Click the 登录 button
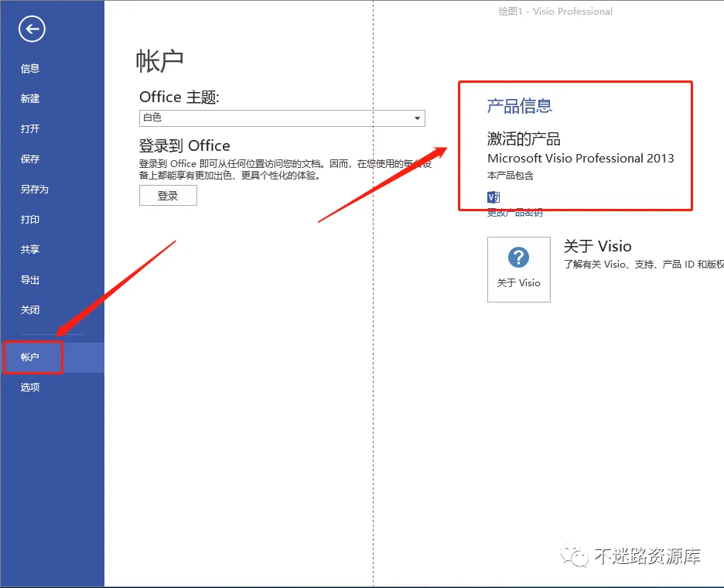This screenshot has height=588, width=724. 168,196
